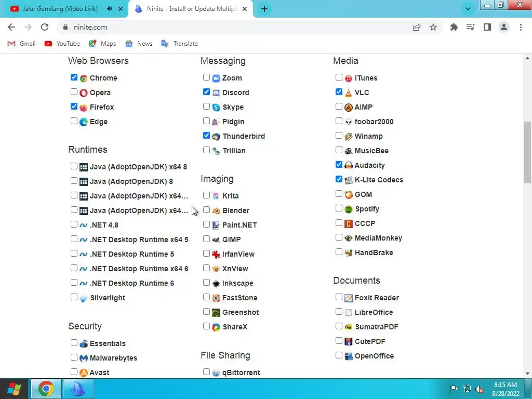The image size is (532, 399).
Task: Click the iTunes icon in Media list
Action: click(349, 78)
